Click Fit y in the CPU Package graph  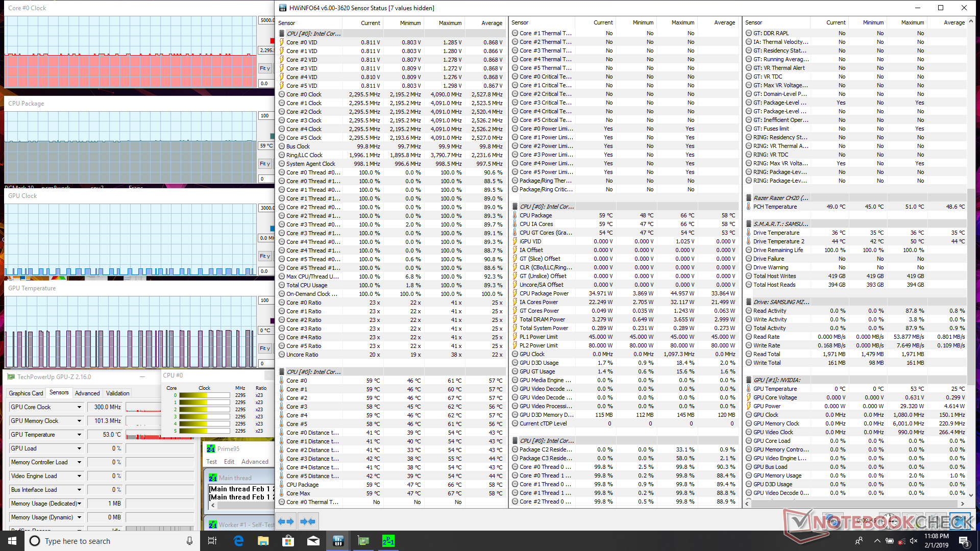tap(265, 164)
